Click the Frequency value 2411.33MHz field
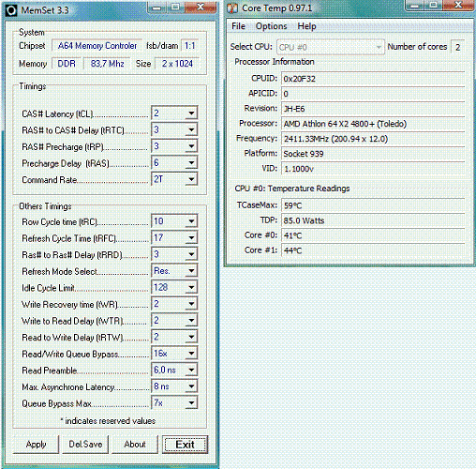The width and height of the screenshot is (476, 469). pos(373,139)
